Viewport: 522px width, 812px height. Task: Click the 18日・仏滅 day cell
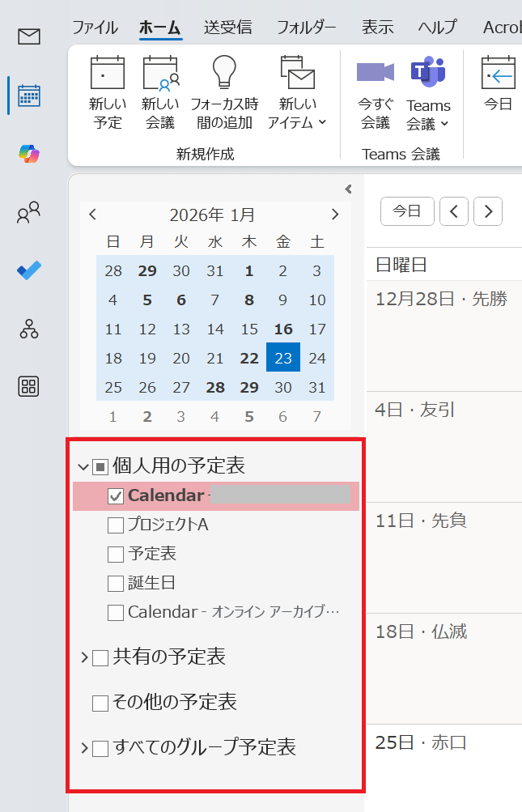coord(444,669)
